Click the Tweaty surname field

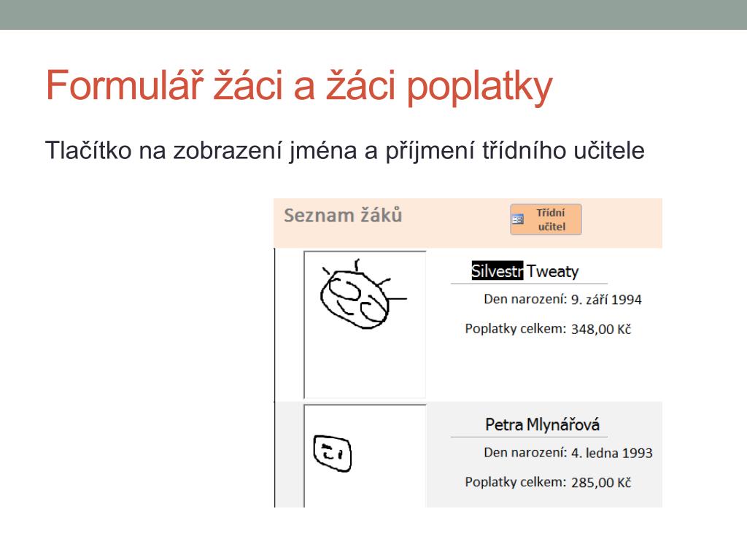tap(553, 271)
